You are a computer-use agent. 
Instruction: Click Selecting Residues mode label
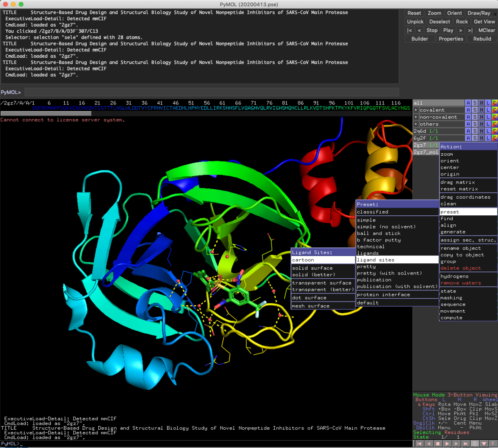click(441, 432)
